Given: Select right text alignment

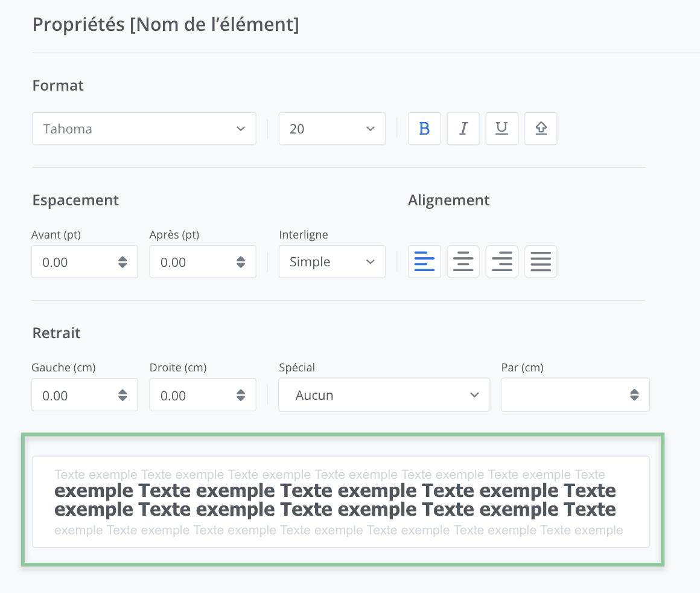Looking at the screenshot, I should (x=501, y=262).
